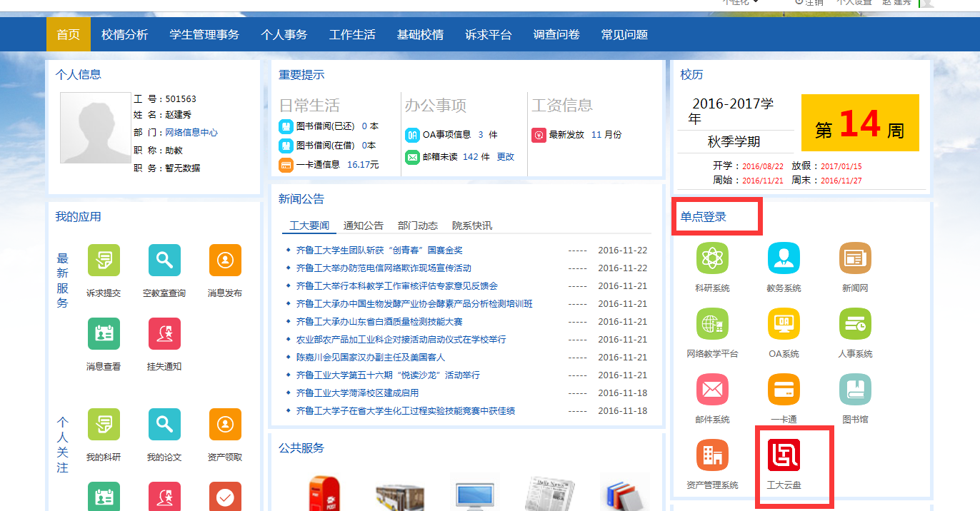Click the profile avatar photo in 个人信息
The image size is (980, 511).
pyautogui.click(x=94, y=128)
